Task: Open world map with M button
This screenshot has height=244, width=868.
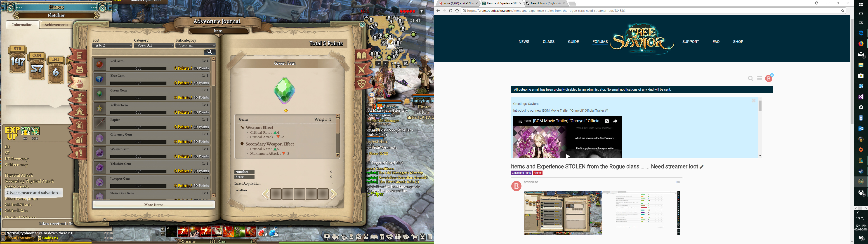Action: [x=406, y=63]
